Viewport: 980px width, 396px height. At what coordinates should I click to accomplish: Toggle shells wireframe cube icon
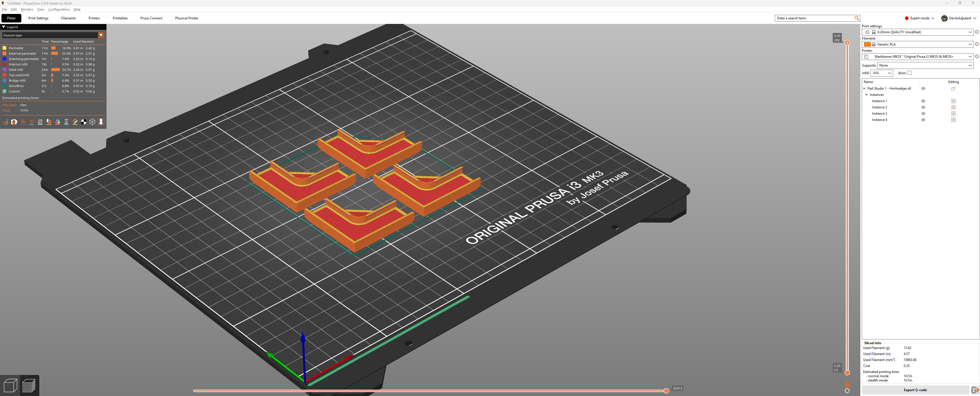pyautogui.click(x=93, y=122)
